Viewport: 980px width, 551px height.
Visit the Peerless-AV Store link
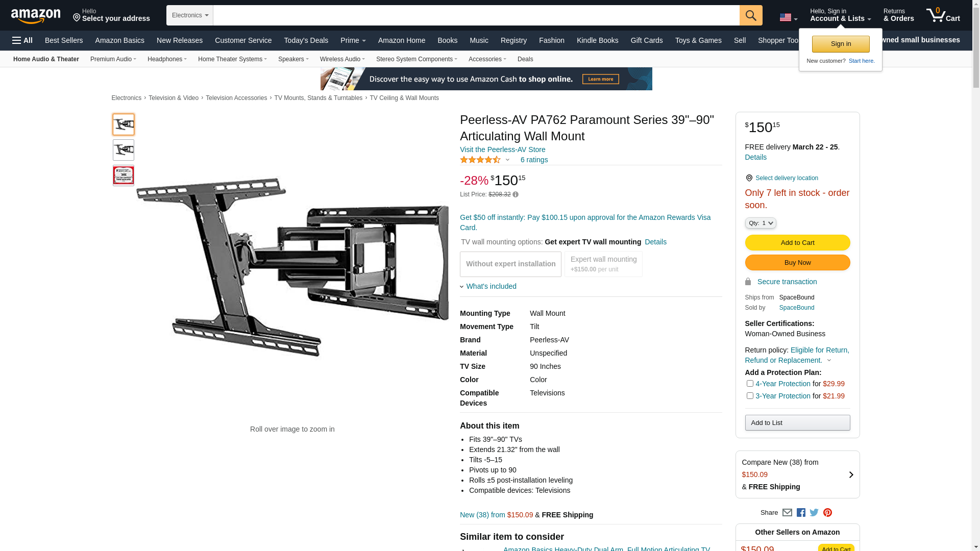tap(502, 149)
